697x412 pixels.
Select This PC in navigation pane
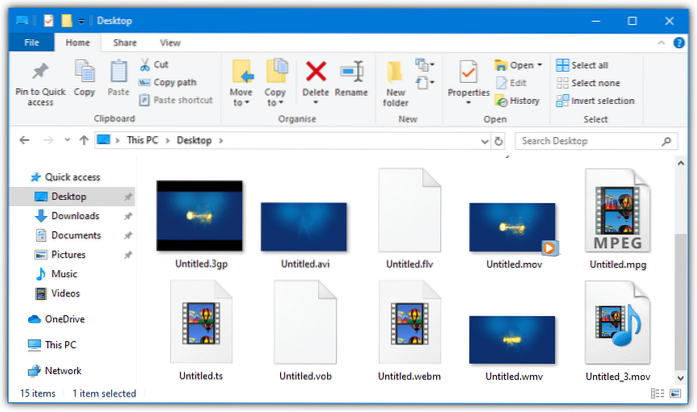pyautogui.click(x=60, y=345)
